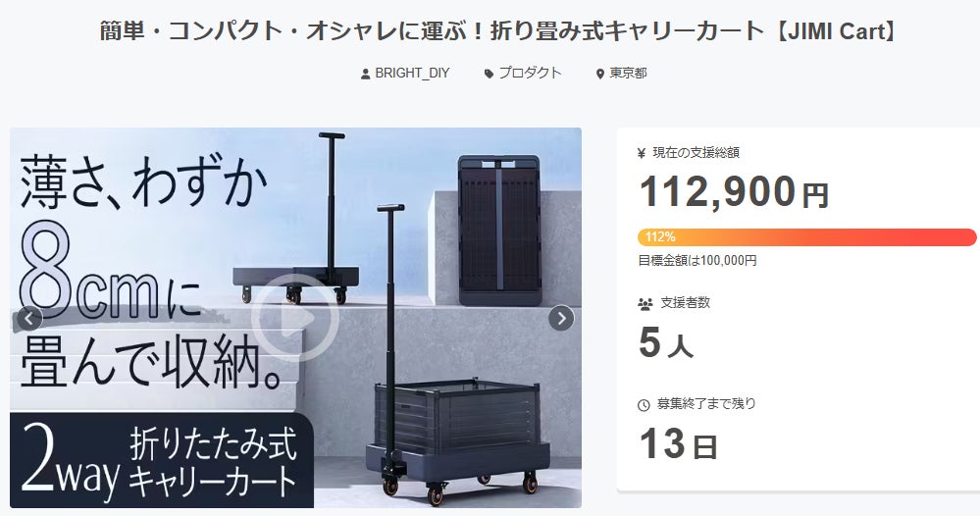Image resolution: width=980 pixels, height=516 pixels.
Task: Click the tag icon next to プロダクト
Action: (489, 74)
